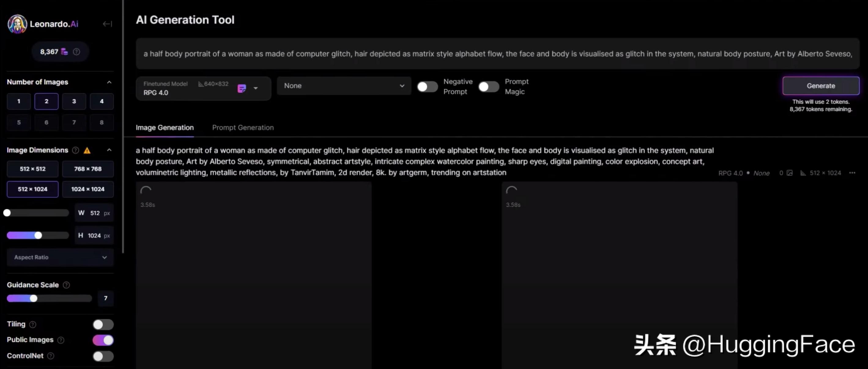
Task: Click the back navigation arrow icon
Action: click(x=107, y=24)
